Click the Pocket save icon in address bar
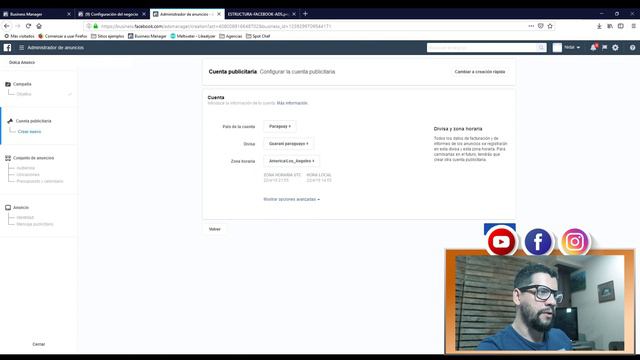Viewport: 640px width, 360px height. click(540, 26)
